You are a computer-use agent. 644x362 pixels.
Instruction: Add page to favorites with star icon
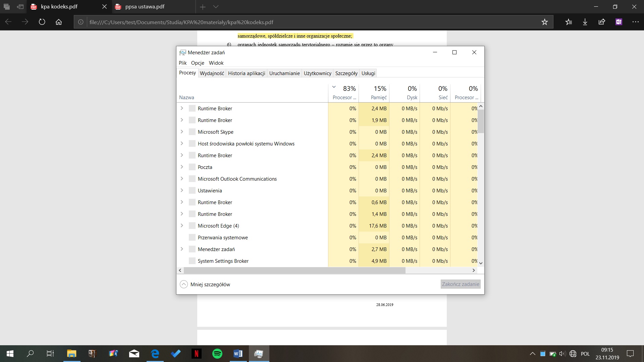(x=544, y=22)
